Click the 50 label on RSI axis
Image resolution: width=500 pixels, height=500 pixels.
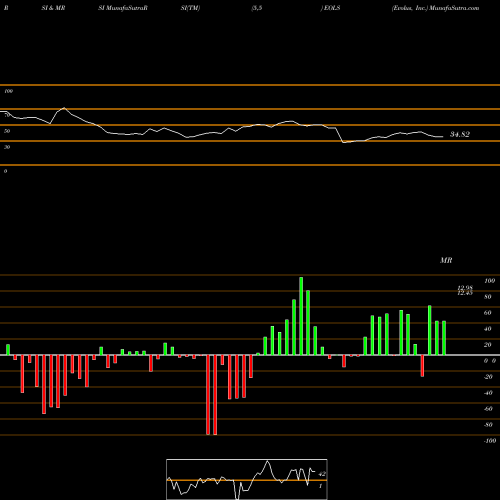point(7,131)
